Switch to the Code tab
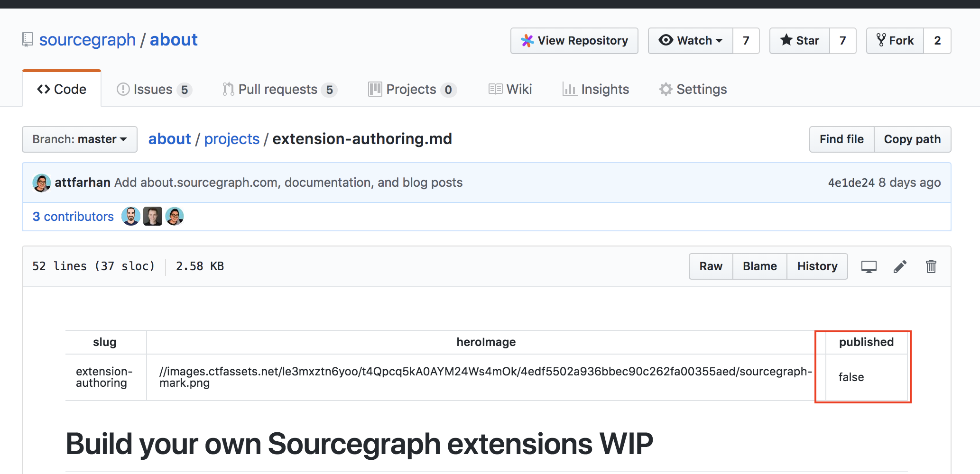 (62, 89)
